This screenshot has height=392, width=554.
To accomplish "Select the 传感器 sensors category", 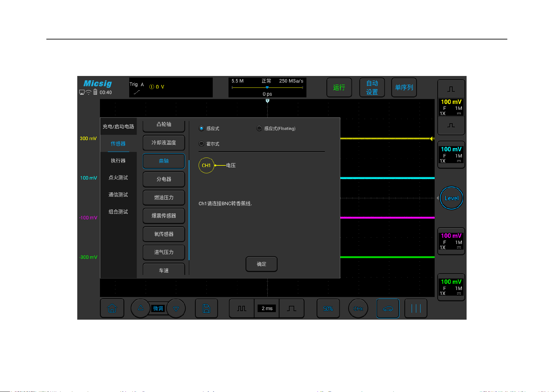I will tap(118, 144).
